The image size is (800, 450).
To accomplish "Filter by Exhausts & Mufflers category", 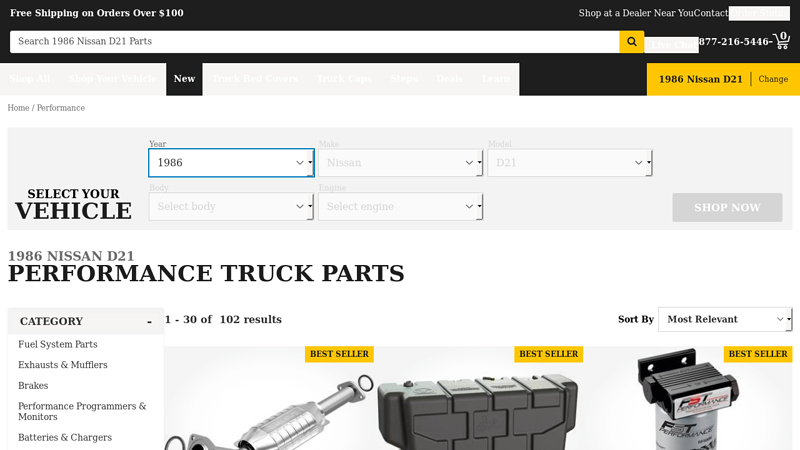I will (63, 365).
